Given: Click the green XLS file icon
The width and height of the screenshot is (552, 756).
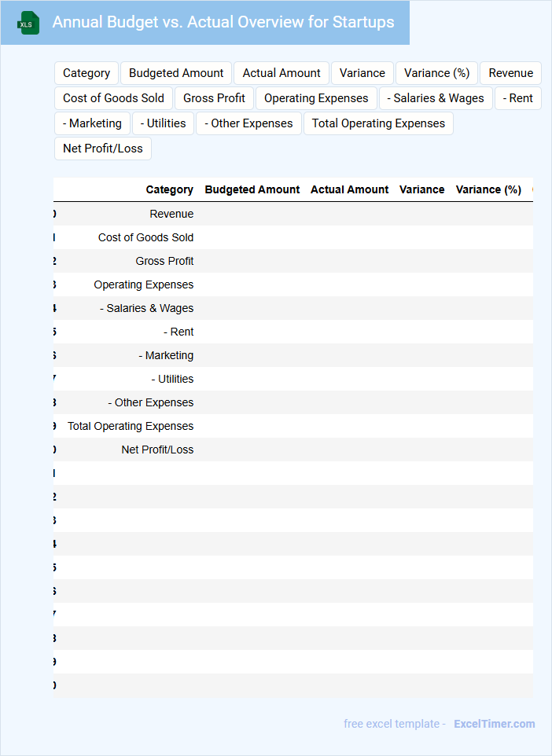Looking at the screenshot, I should [28, 23].
